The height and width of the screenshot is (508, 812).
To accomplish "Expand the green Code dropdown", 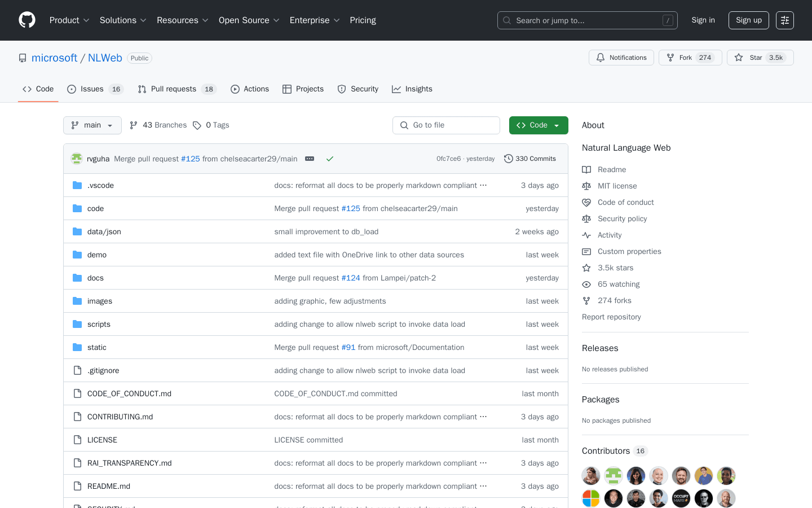I will pyautogui.click(x=539, y=125).
